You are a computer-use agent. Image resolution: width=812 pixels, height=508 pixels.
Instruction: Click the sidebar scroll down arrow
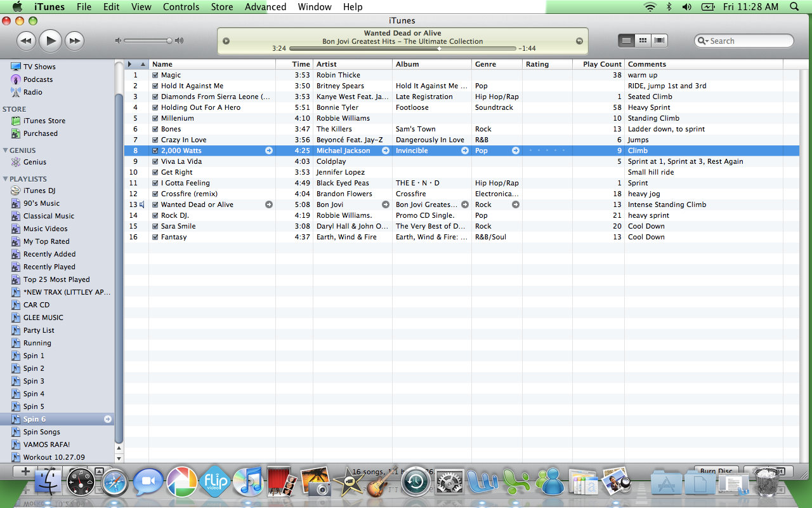coord(119,457)
